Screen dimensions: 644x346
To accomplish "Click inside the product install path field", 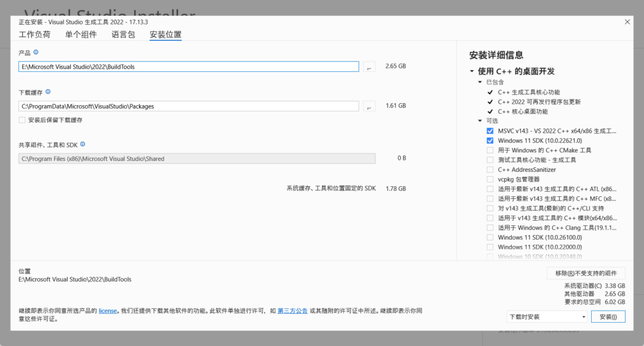I will (189, 67).
